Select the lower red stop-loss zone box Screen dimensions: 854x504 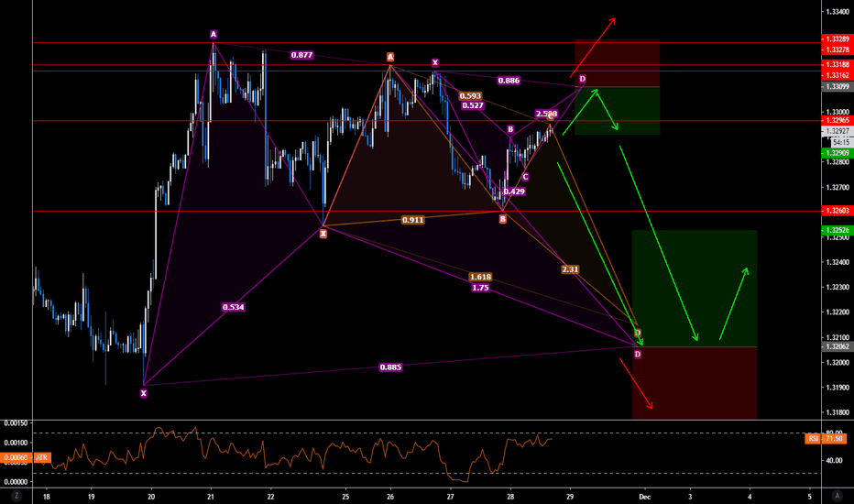pos(694,383)
